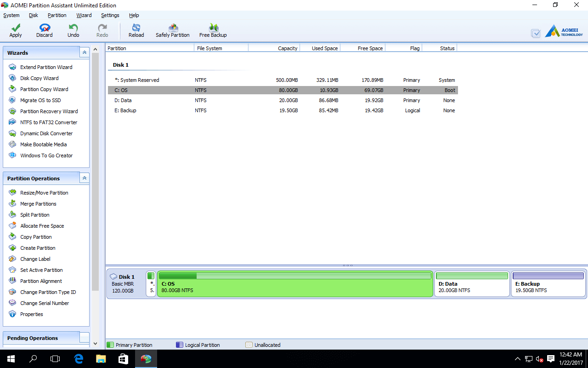Screen dimensions: 588x368
Task: Launch Free Backup from the toolbar
Action: [213, 30]
